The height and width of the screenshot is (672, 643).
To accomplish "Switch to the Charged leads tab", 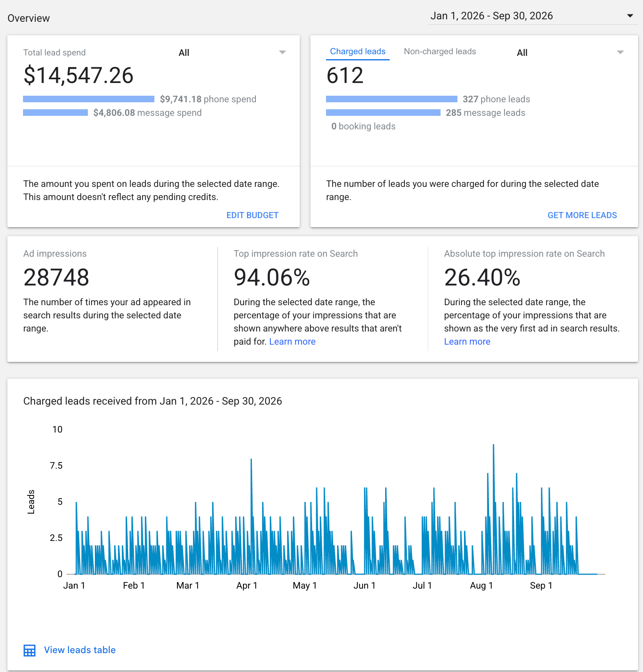I will pos(358,52).
